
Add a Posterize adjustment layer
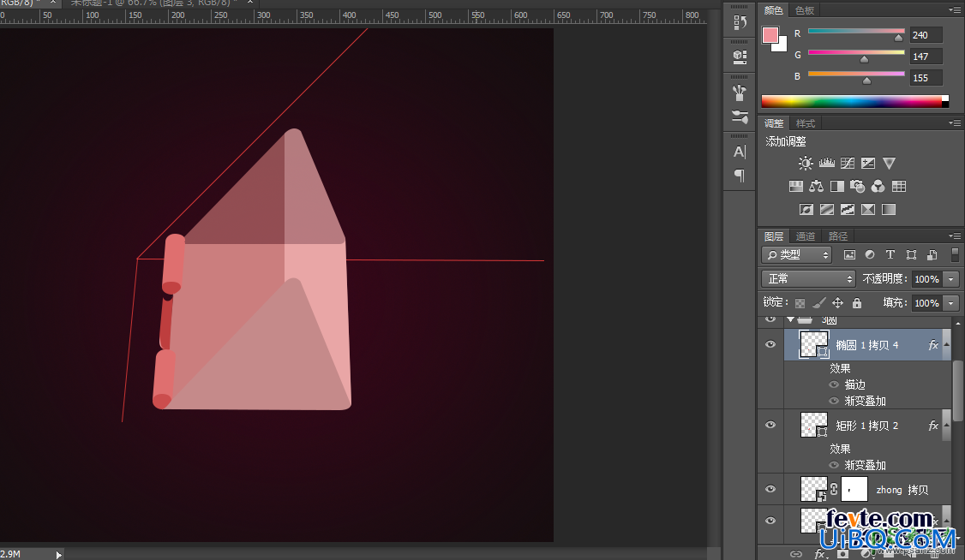click(827, 210)
